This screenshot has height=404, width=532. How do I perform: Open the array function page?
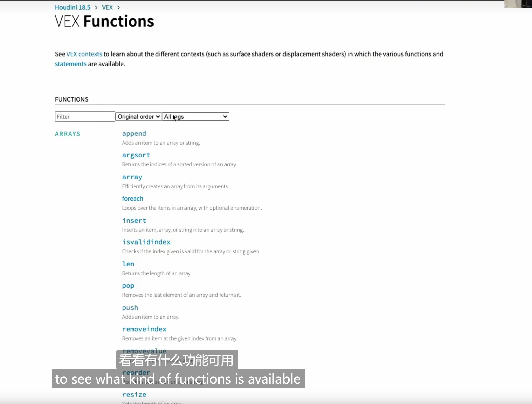click(132, 177)
